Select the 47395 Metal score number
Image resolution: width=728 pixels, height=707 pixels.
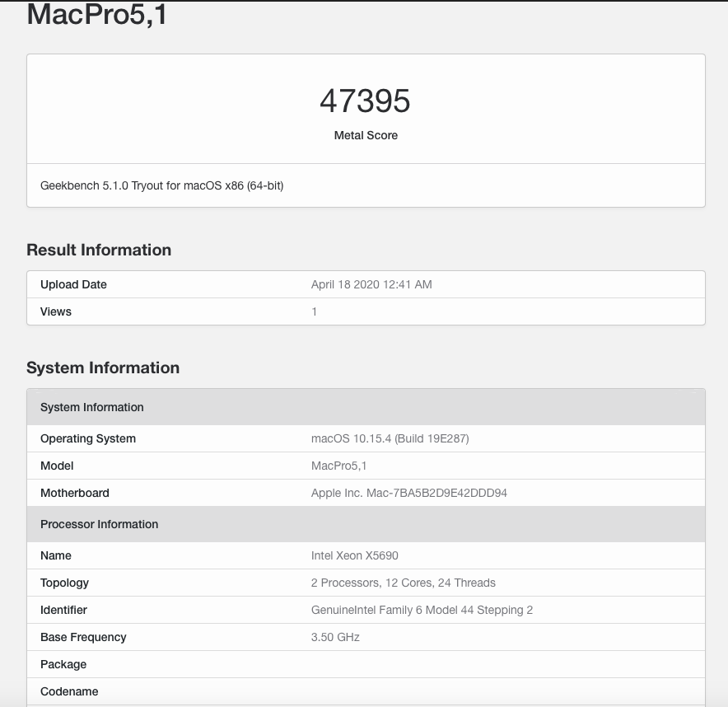[x=365, y=101]
